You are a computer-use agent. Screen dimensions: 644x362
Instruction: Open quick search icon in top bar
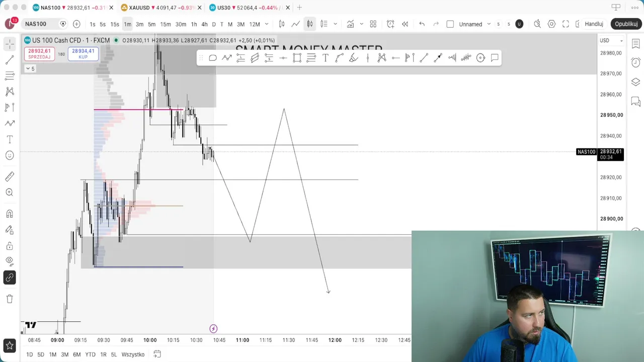tap(537, 24)
